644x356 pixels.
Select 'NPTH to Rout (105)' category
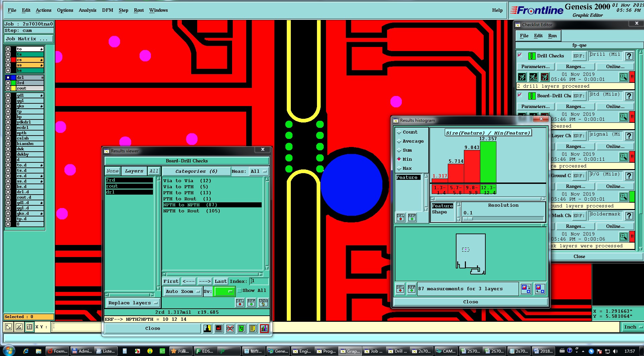192,211
